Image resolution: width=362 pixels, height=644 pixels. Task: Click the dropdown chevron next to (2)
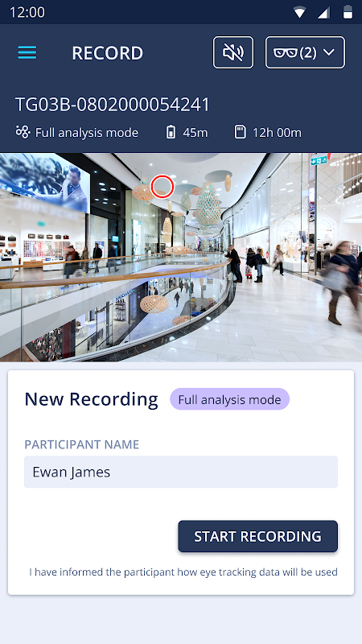tap(329, 52)
